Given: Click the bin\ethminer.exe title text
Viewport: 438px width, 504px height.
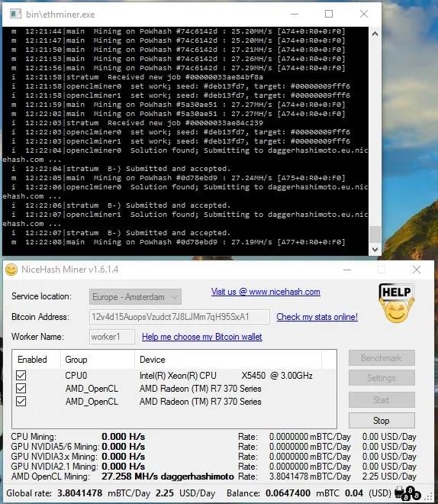Looking at the screenshot, I should point(60,15).
